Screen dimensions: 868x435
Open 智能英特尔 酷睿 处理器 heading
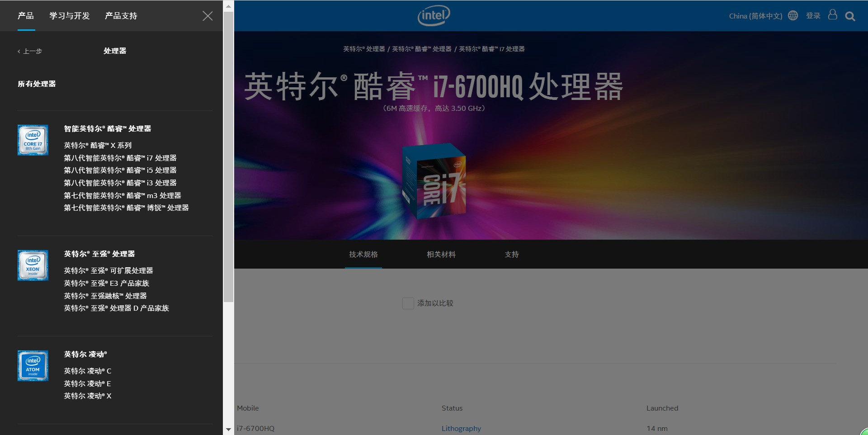(x=108, y=129)
